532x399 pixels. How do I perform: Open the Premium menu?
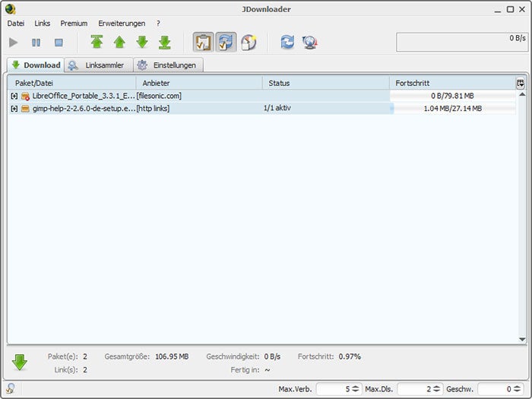tap(74, 24)
